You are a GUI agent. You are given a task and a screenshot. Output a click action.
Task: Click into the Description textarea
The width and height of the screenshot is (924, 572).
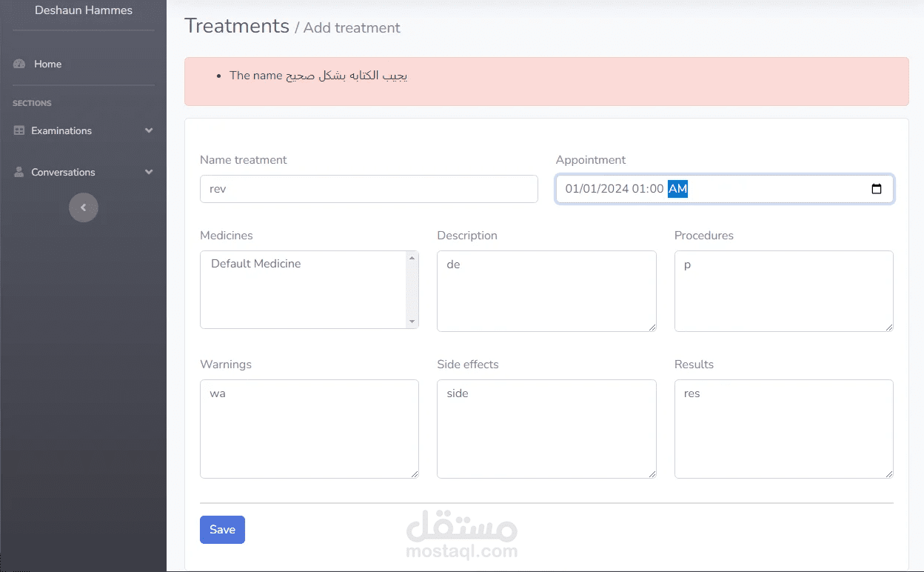(546, 290)
